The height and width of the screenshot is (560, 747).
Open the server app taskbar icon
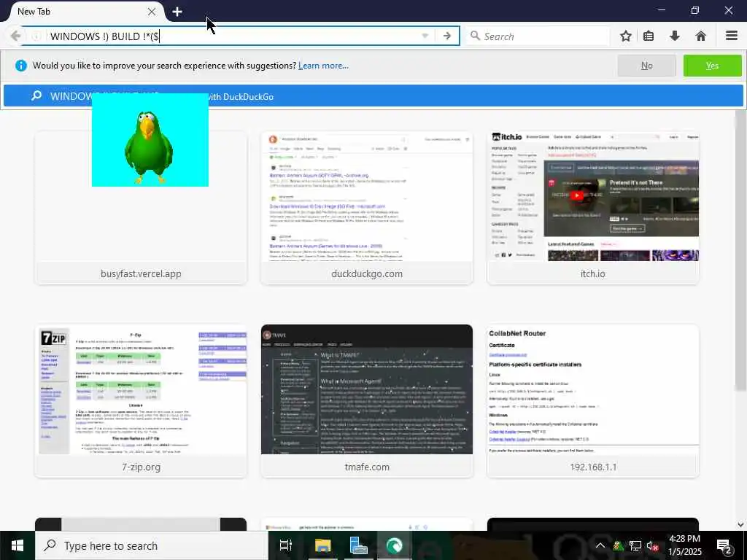coord(358,545)
